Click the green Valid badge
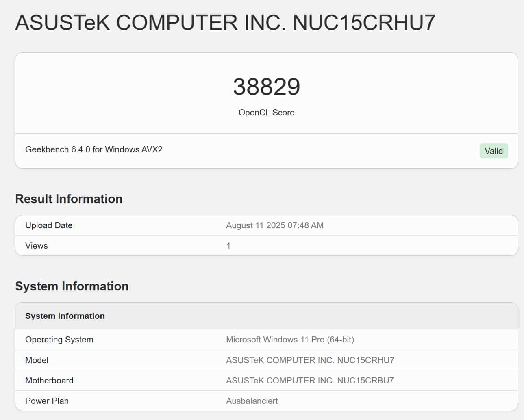This screenshot has width=524, height=420. tap(494, 151)
